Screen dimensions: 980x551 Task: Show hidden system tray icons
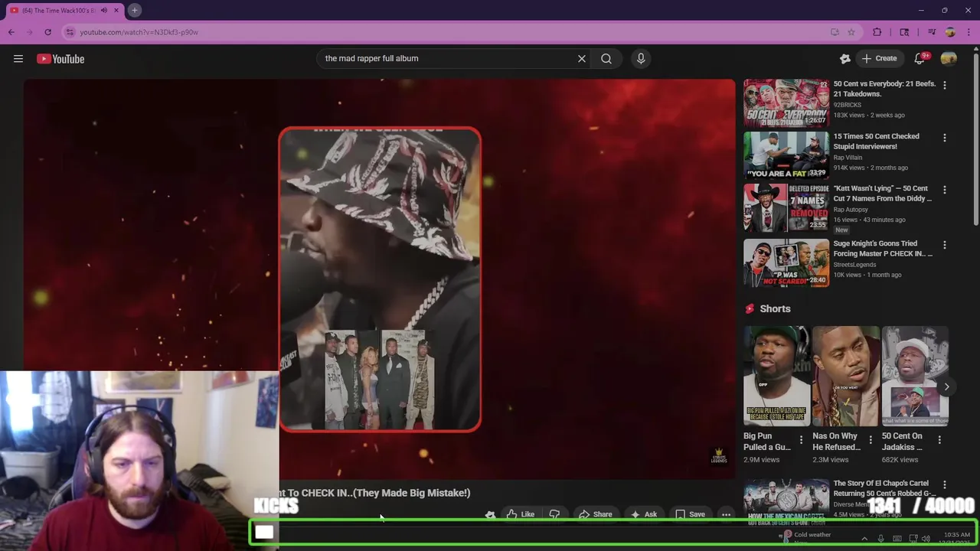(x=864, y=539)
